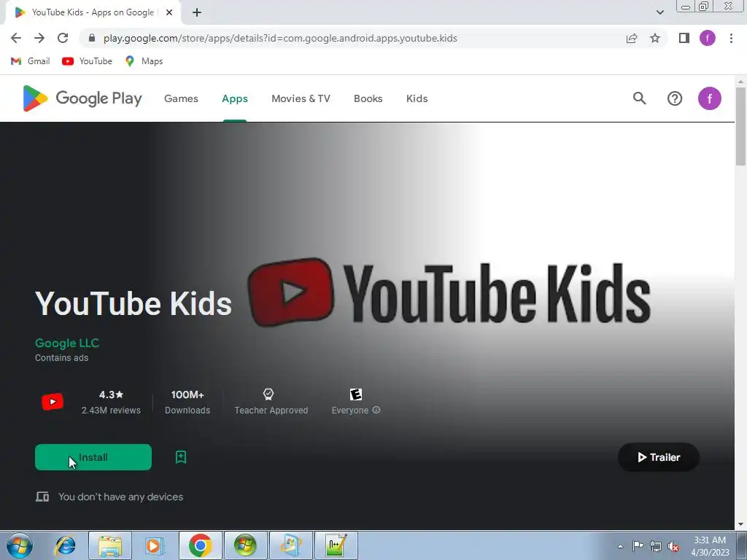This screenshot has height=560, width=747.
Task: Click the YouTube Kids small app icon
Action: pyautogui.click(x=53, y=402)
